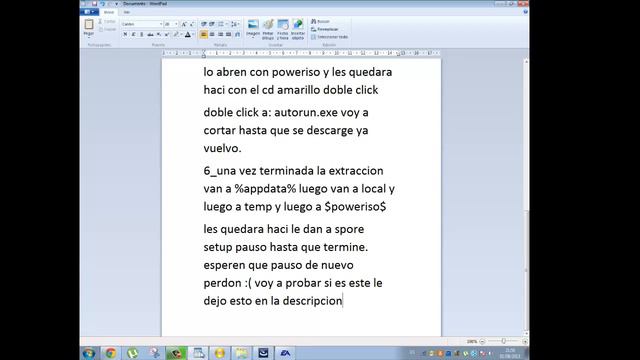The width and height of the screenshot is (640, 360).
Task: Open the font family dropdown
Action: [160, 24]
